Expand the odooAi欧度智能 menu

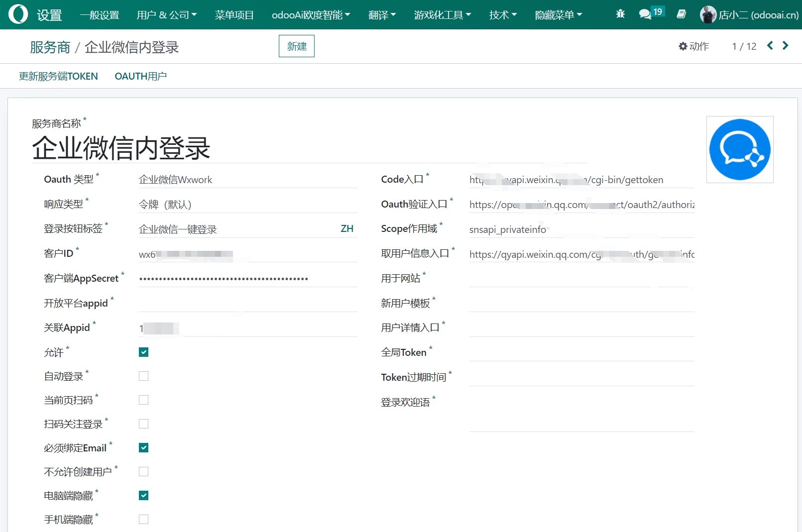[311, 15]
